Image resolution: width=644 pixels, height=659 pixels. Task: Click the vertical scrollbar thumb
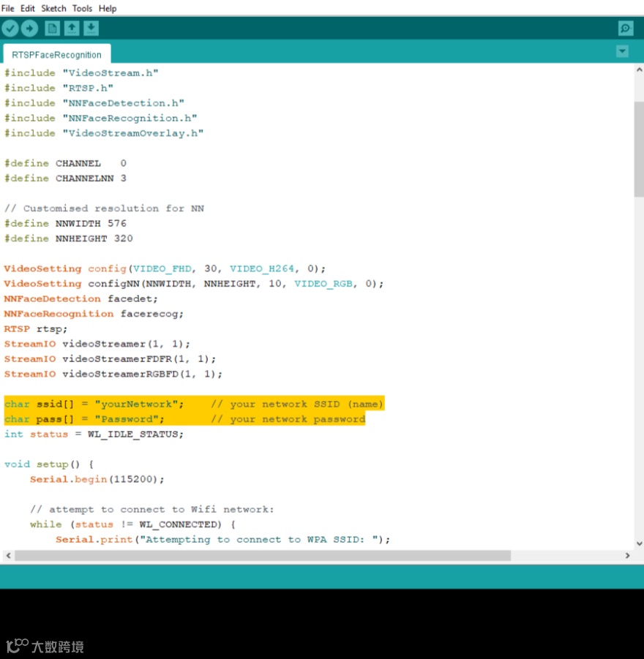[x=639, y=148]
